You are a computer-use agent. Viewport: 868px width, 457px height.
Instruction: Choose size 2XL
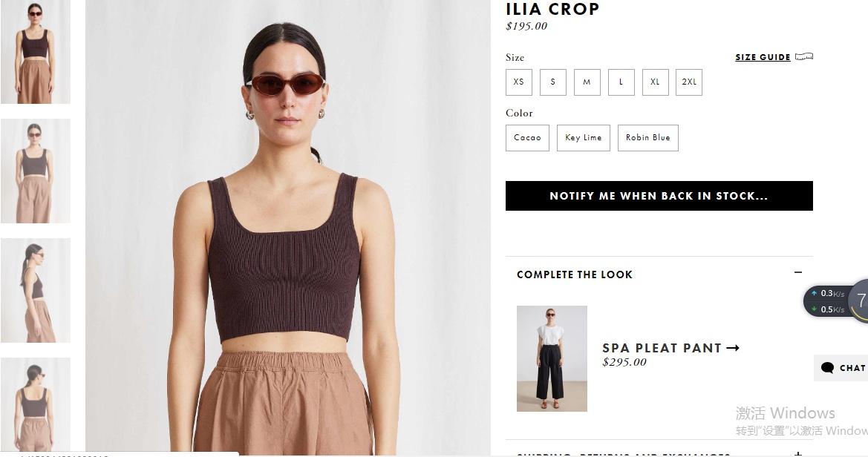(x=688, y=82)
